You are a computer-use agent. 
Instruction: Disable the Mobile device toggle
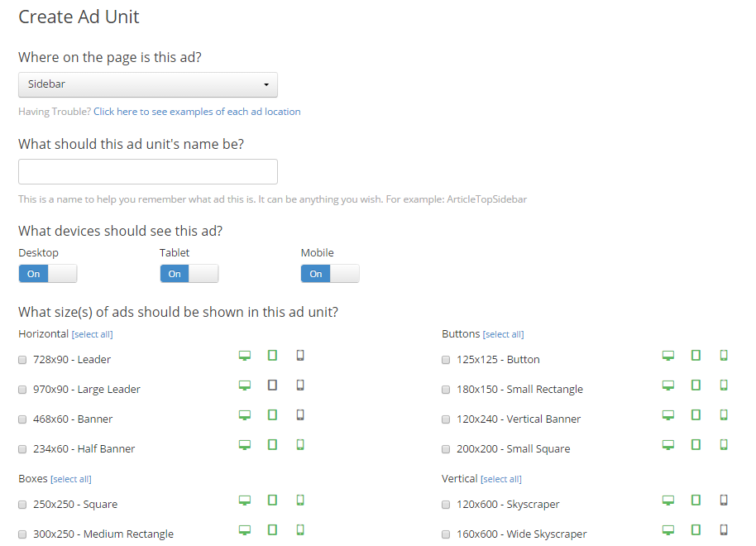[x=330, y=274]
